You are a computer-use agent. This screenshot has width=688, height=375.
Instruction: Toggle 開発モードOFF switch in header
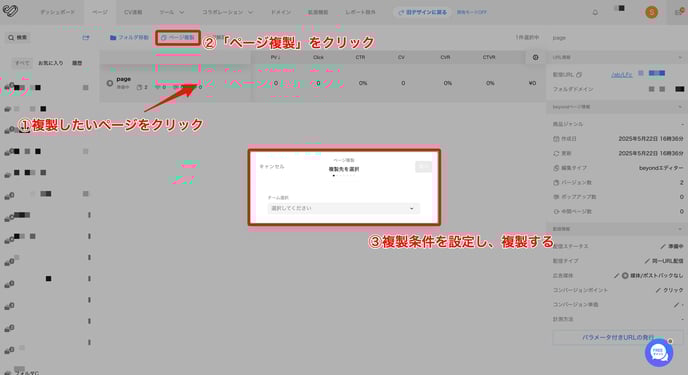[472, 12]
